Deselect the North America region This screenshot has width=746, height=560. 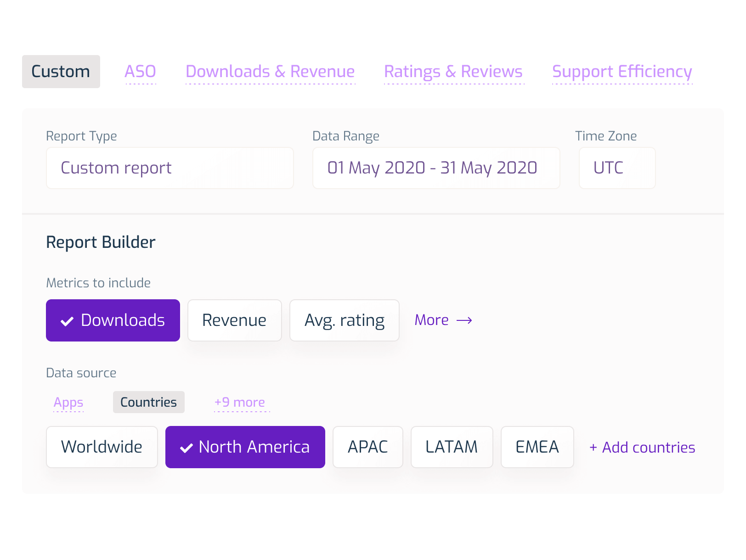click(x=245, y=447)
